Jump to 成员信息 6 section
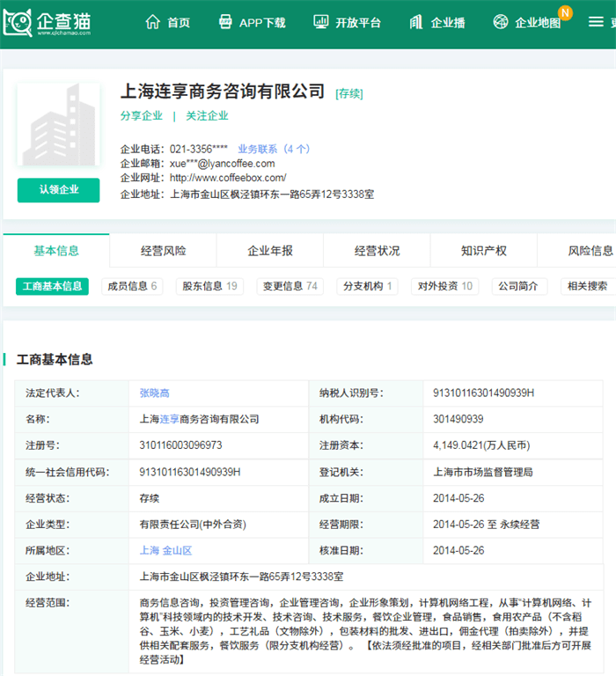616x676 pixels. [132, 286]
